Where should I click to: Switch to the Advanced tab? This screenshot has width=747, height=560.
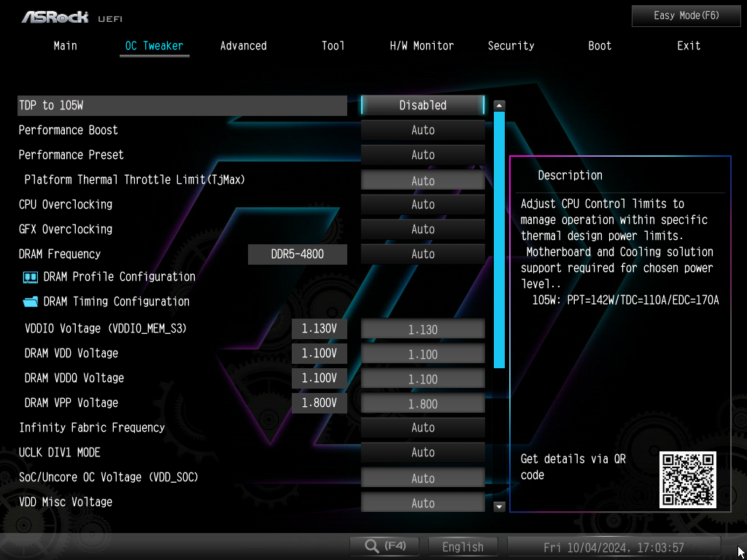coord(243,46)
